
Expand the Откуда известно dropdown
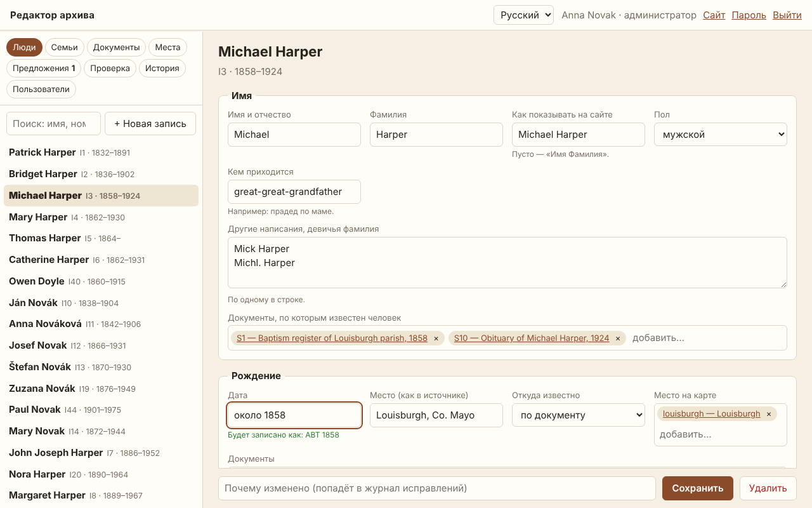coord(579,415)
